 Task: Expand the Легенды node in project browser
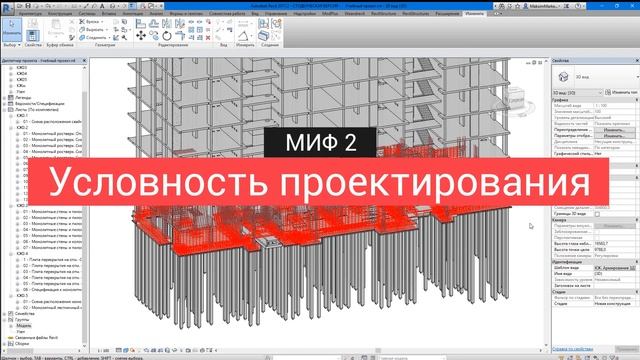click(4, 98)
